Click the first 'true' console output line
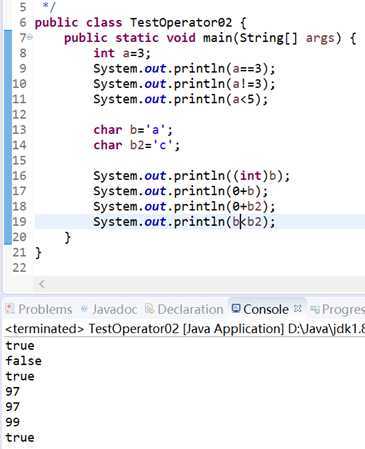 20,345
